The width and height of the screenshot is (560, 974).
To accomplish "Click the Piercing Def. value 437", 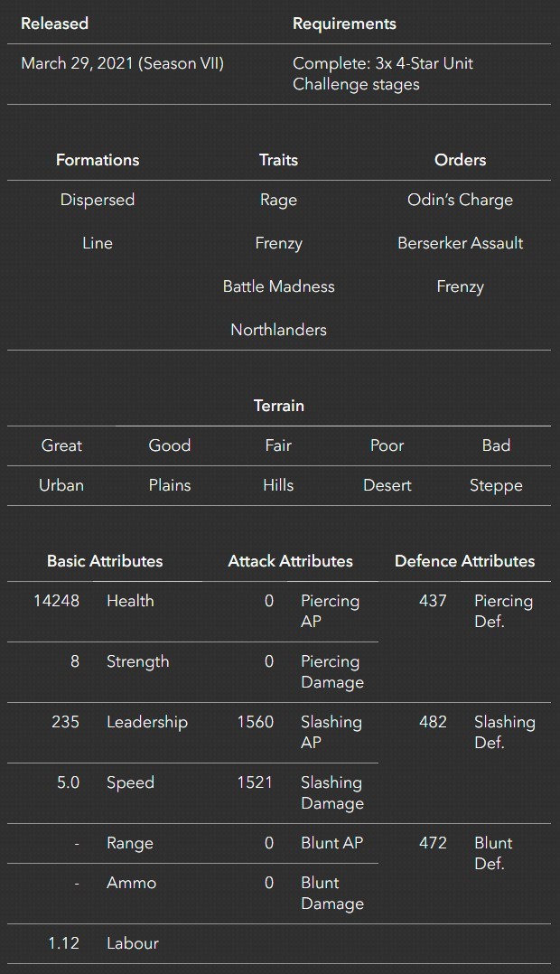I will click(433, 601).
